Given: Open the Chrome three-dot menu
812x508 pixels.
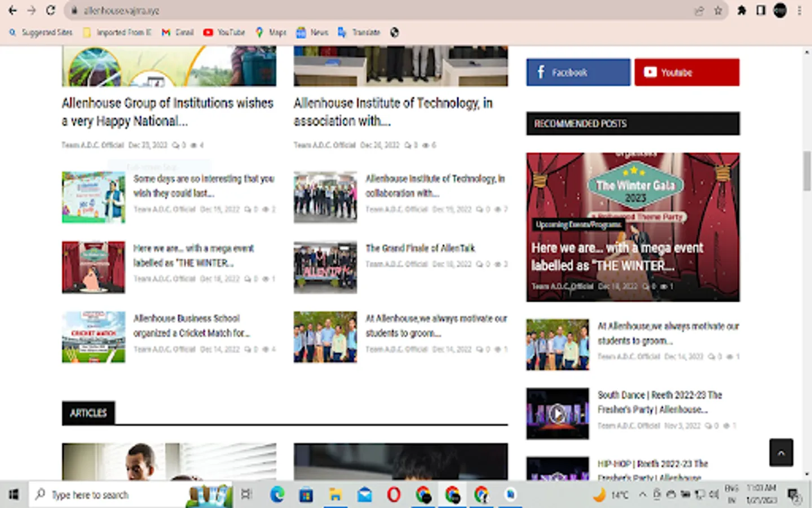Looking at the screenshot, I should click(800, 10).
